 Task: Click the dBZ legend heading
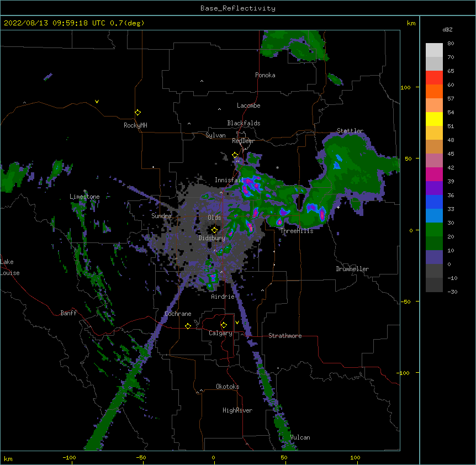(447, 29)
